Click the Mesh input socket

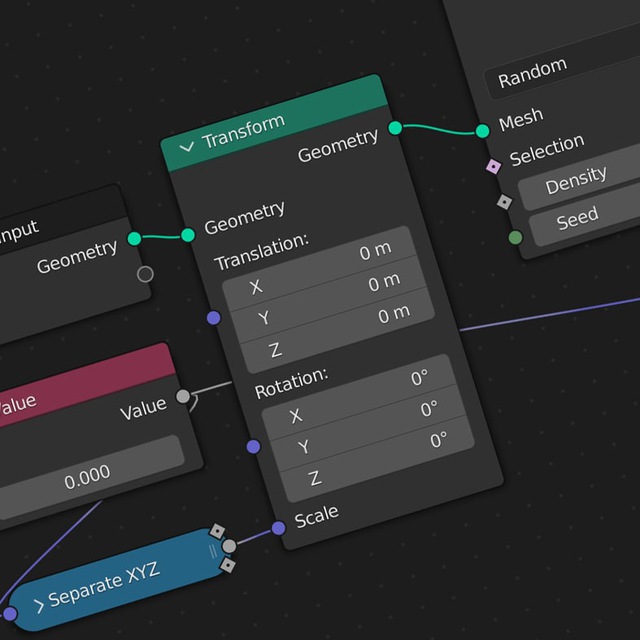coord(482,131)
